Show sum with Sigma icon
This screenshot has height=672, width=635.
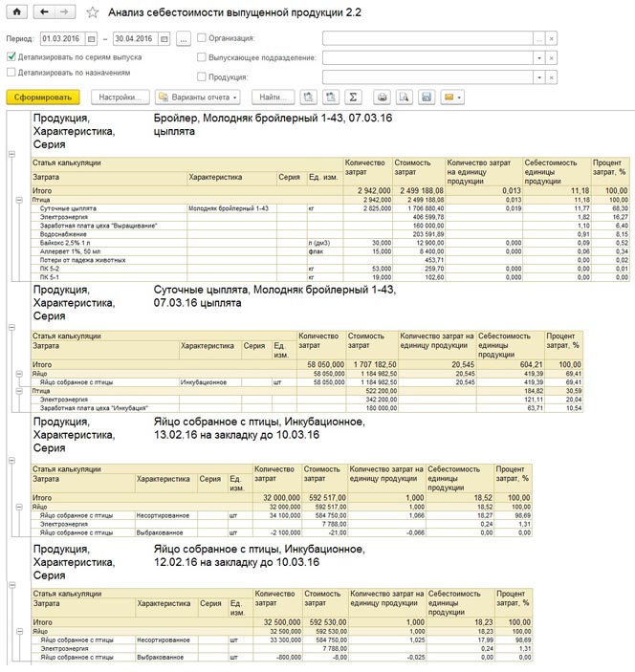[353, 98]
